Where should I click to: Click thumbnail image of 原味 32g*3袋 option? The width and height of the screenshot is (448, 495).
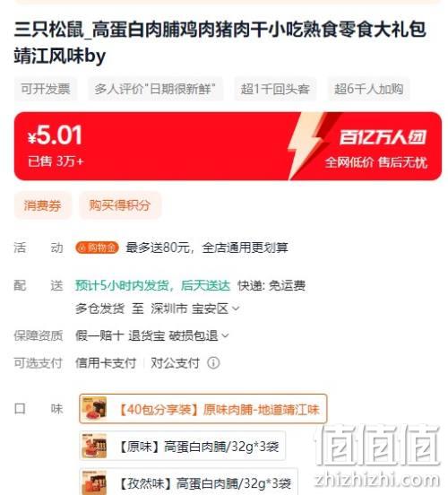tap(94, 446)
